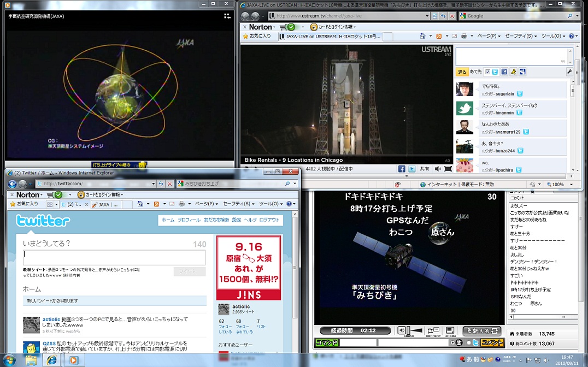The height and width of the screenshot is (367, 588).
Task: Click the Ustream chat list vertical scrollbar
Action: [572, 127]
